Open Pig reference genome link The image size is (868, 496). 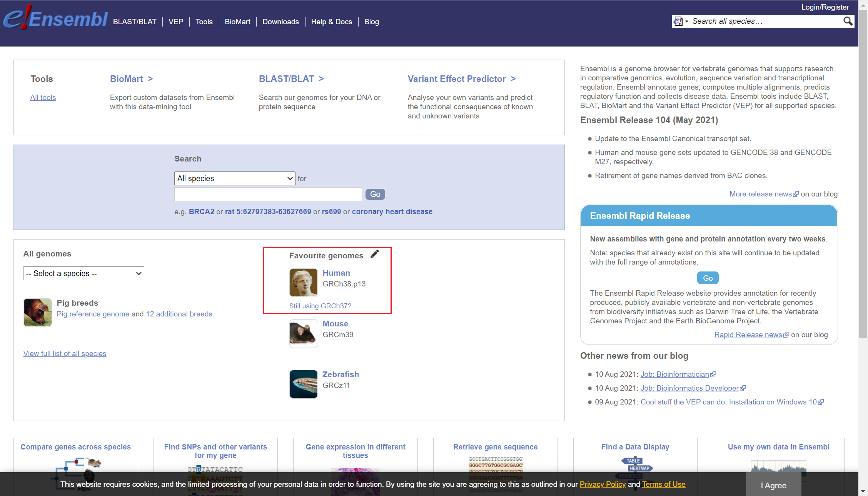(x=93, y=314)
